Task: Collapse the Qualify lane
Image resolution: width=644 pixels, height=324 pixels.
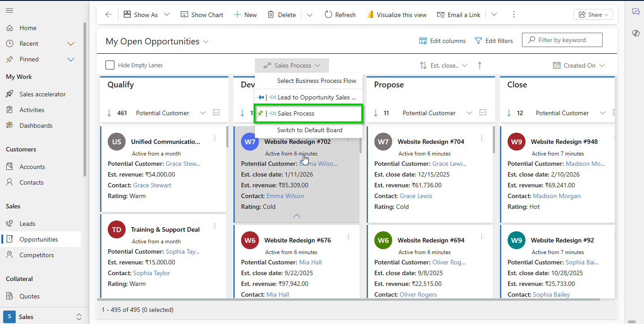Action: coord(216,112)
